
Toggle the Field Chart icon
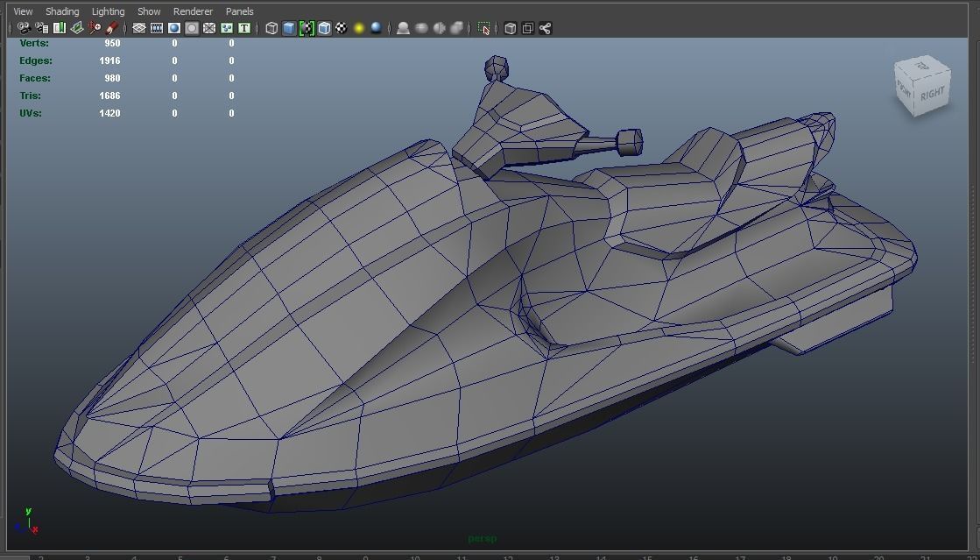(209, 28)
